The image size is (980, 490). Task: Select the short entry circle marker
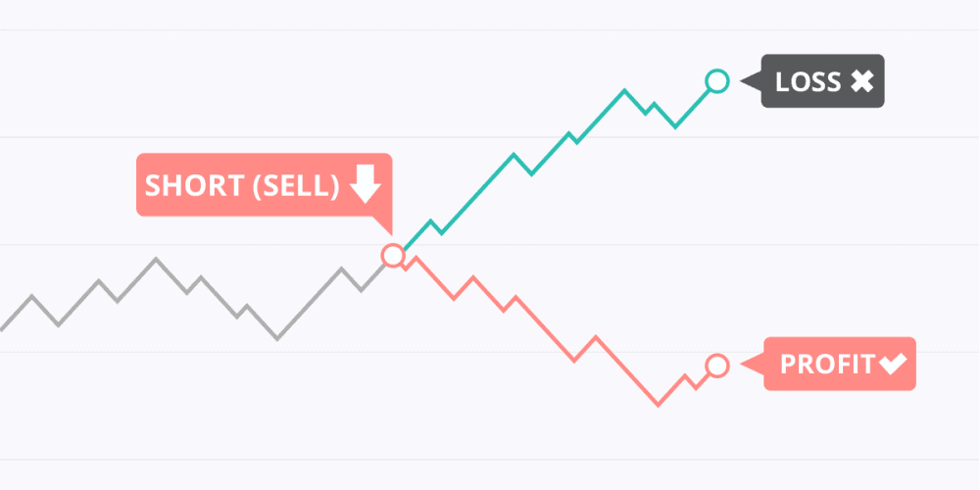[x=393, y=255]
